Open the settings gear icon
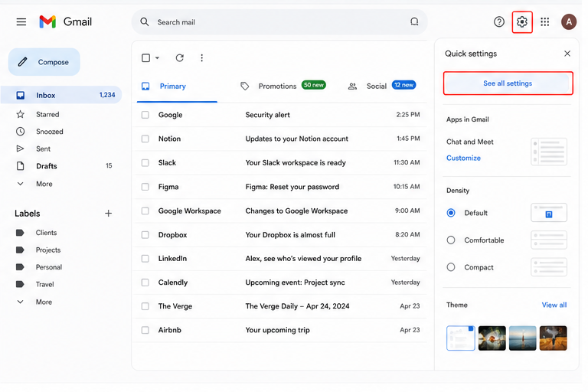588x392 pixels. point(522,21)
